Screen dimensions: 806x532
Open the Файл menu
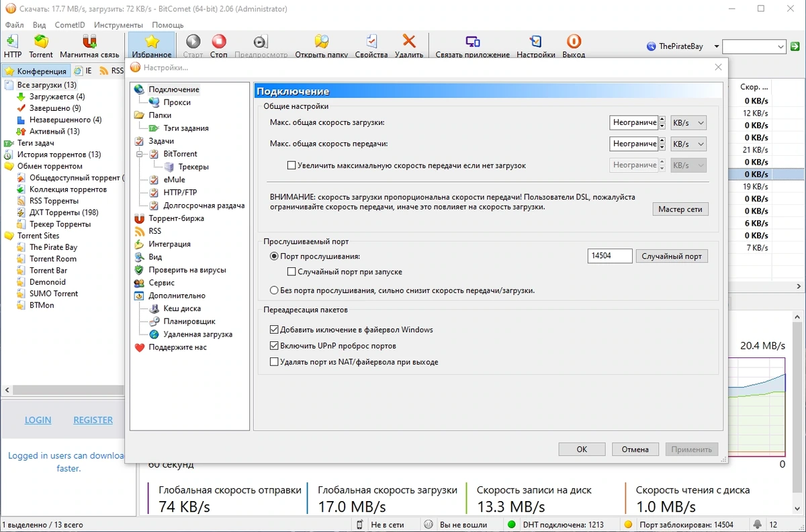(14, 25)
